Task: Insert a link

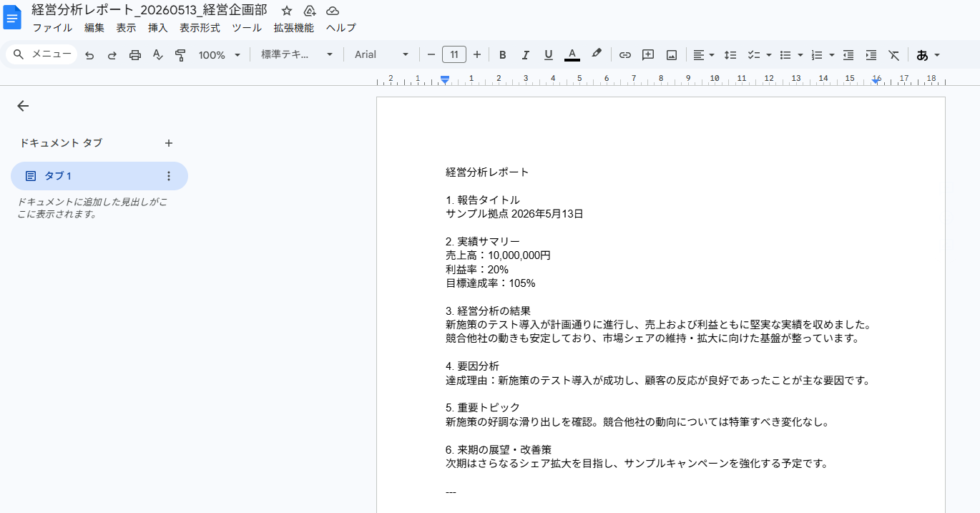Action: [x=625, y=55]
